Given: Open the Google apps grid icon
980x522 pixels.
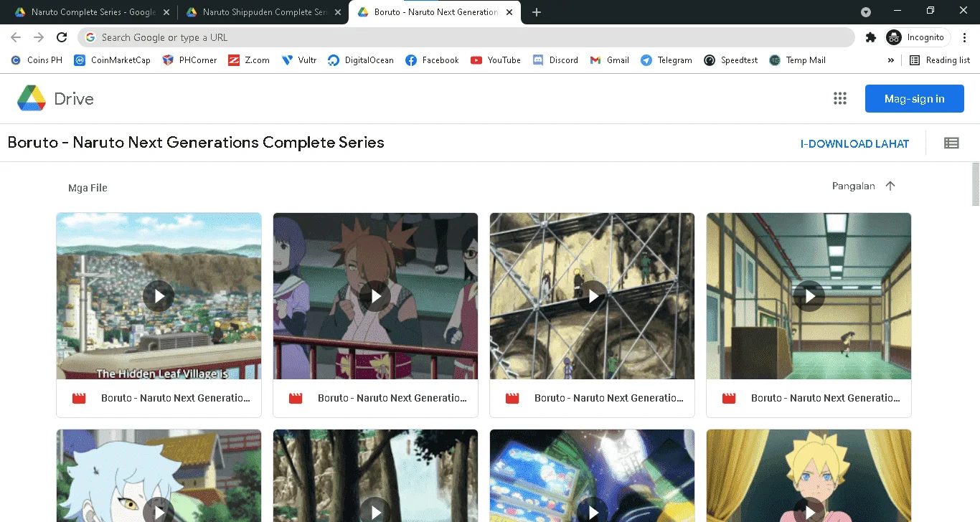Looking at the screenshot, I should tap(840, 99).
